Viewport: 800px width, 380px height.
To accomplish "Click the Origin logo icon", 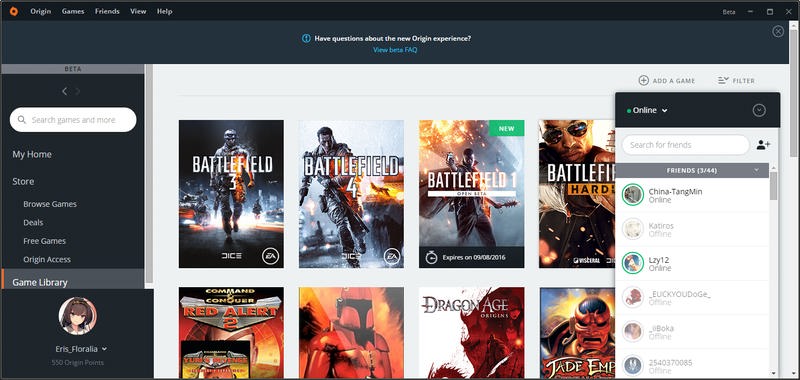I will 13,11.
